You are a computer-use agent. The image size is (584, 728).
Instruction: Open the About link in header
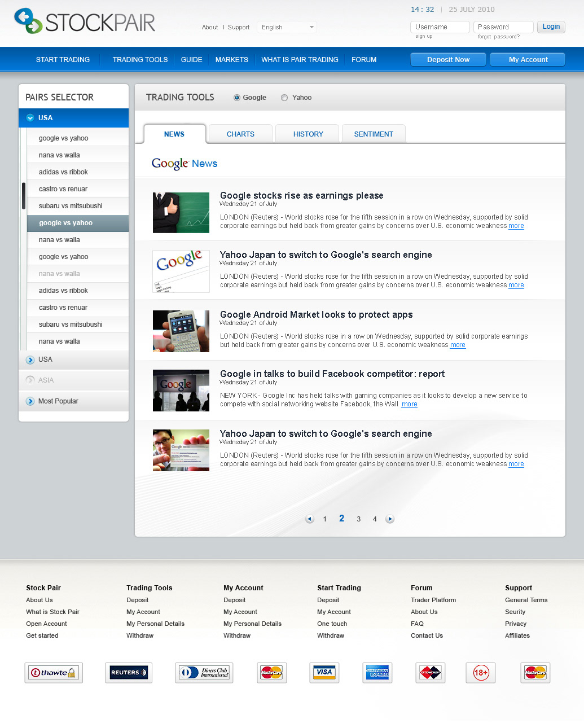pos(210,27)
